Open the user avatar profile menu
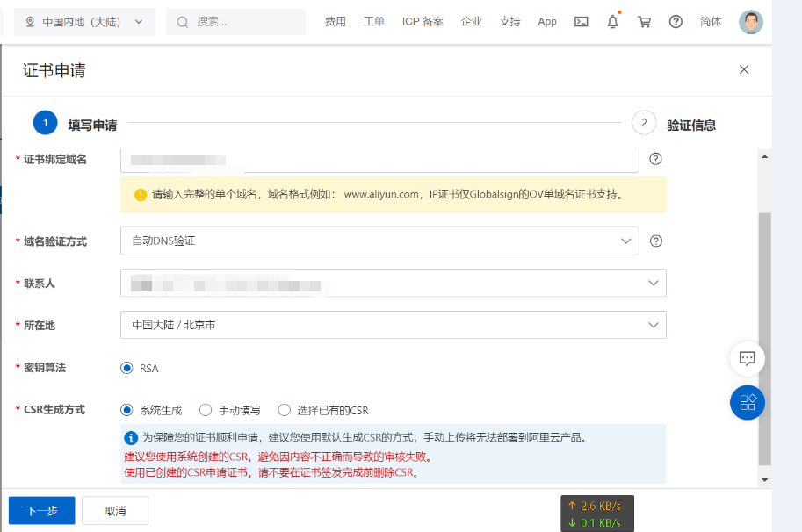802x532 pixels. tap(751, 22)
